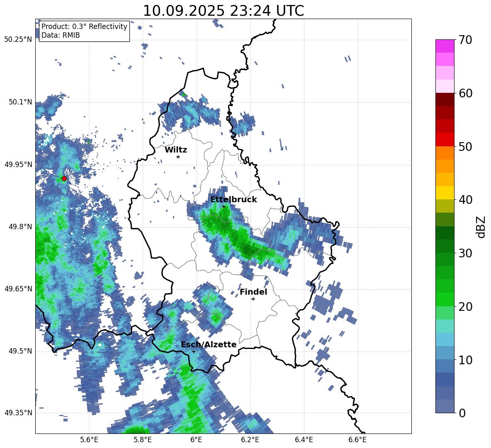The height and width of the screenshot is (448, 491).
Task: Click the Esch/Alzette city label
Action: click(x=209, y=345)
